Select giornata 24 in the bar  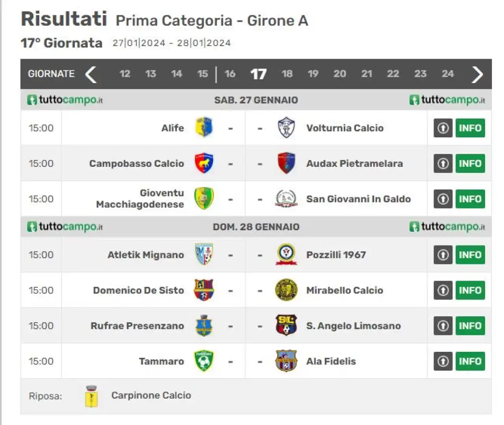[448, 74]
